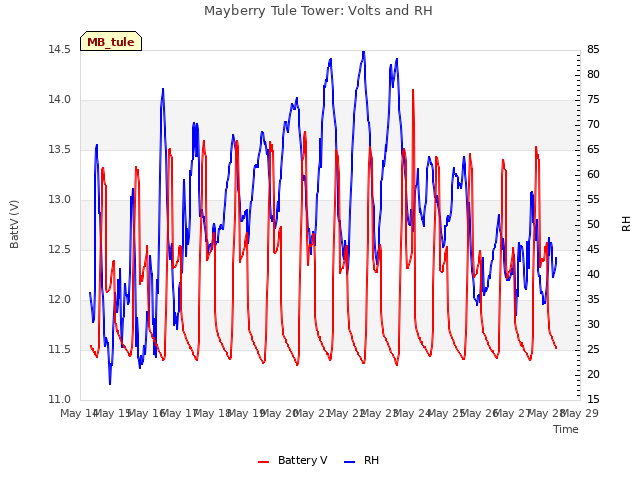Viewport: 640px width, 480px height.
Task: Click the 85 right axis tick
Action: (593, 50)
